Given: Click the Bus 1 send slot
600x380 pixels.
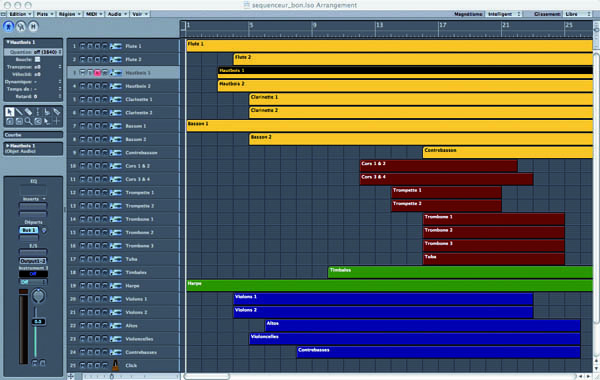Looking at the screenshot, I should point(29,230).
